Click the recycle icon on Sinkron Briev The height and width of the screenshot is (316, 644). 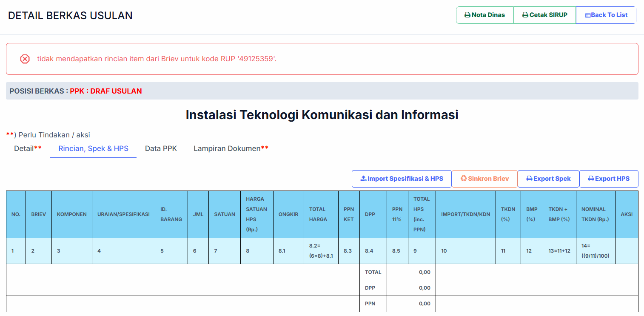(x=463, y=179)
